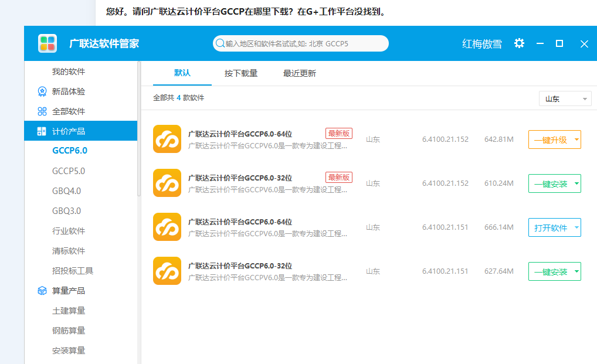Select 我的软件 in the sidebar

pos(69,72)
